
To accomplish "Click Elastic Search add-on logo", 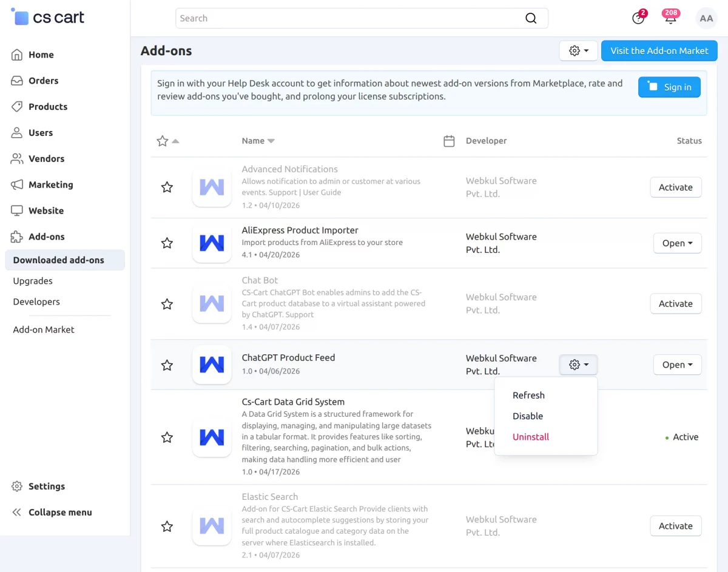I will pyautogui.click(x=212, y=527).
